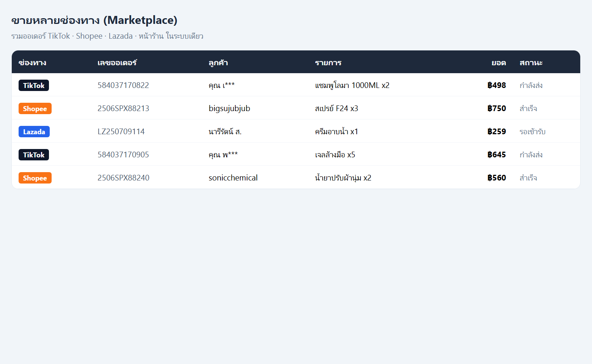This screenshot has height=364, width=592.
Task: Click order number 584037170822
Action: 123,85
